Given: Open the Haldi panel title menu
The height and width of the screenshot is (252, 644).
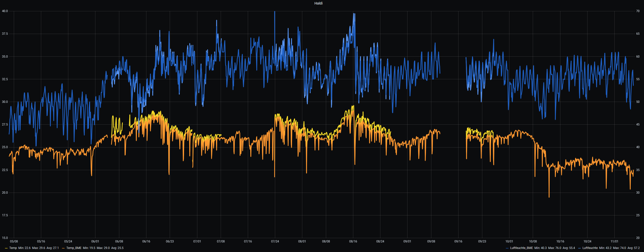Looking at the screenshot, I should click(318, 3).
